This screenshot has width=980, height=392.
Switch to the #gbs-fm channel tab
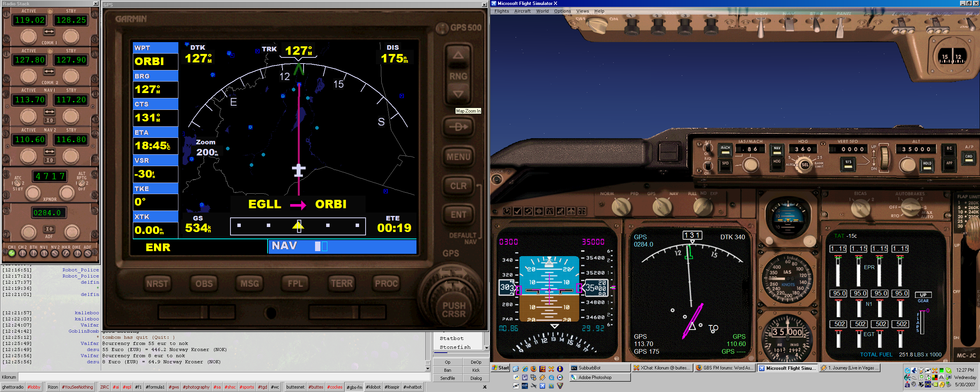354,387
